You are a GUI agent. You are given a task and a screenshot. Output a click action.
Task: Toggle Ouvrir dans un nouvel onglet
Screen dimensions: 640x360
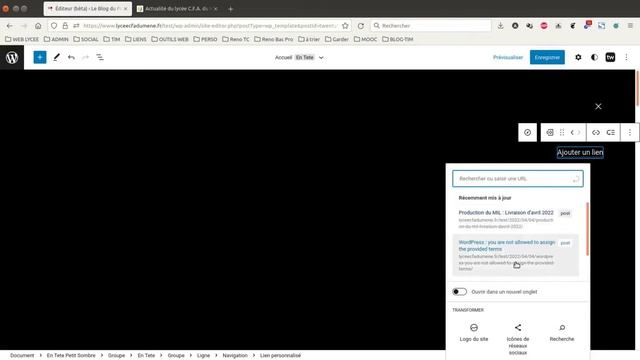tap(460, 292)
